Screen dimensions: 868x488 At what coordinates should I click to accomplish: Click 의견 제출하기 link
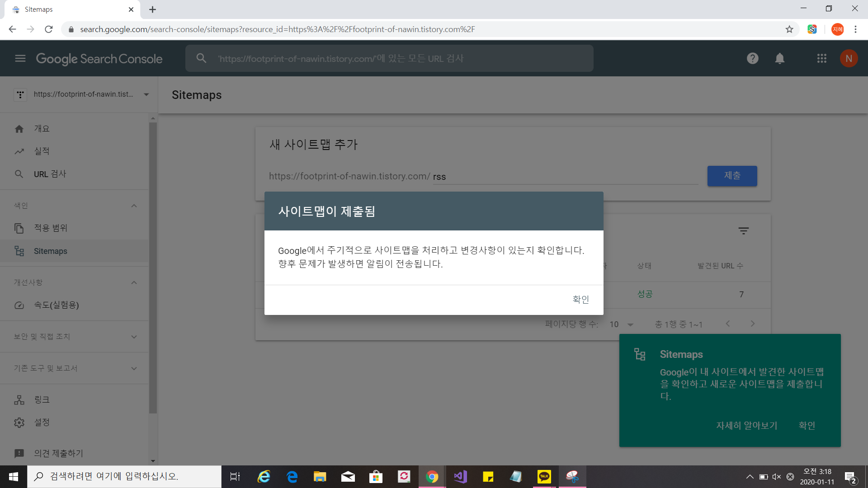pyautogui.click(x=58, y=453)
